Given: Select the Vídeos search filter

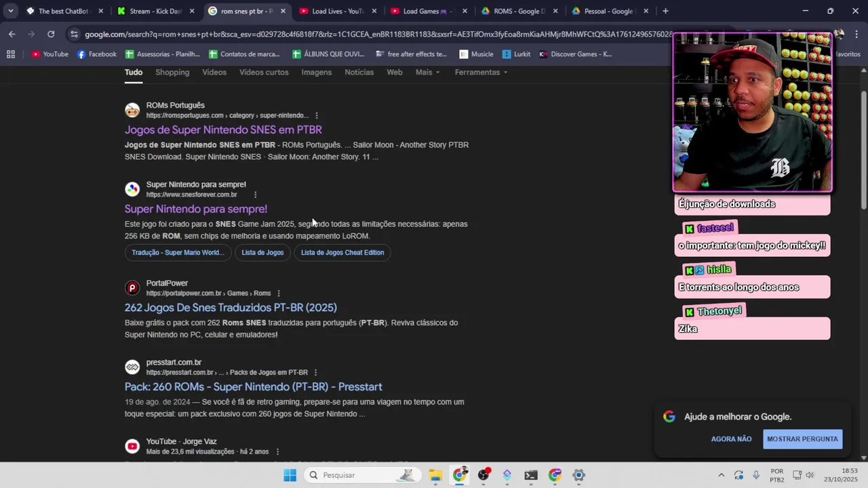Looking at the screenshot, I should (x=214, y=73).
